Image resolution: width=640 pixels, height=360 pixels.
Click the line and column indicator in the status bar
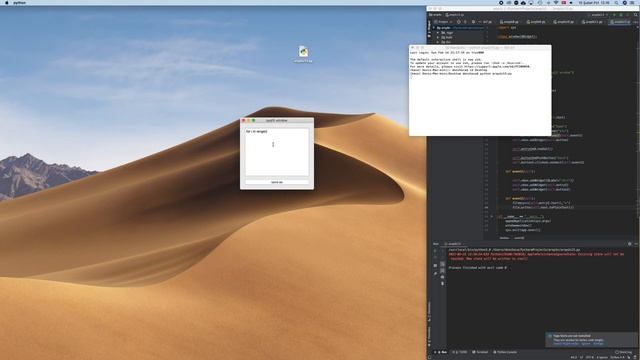tap(573, 357)
